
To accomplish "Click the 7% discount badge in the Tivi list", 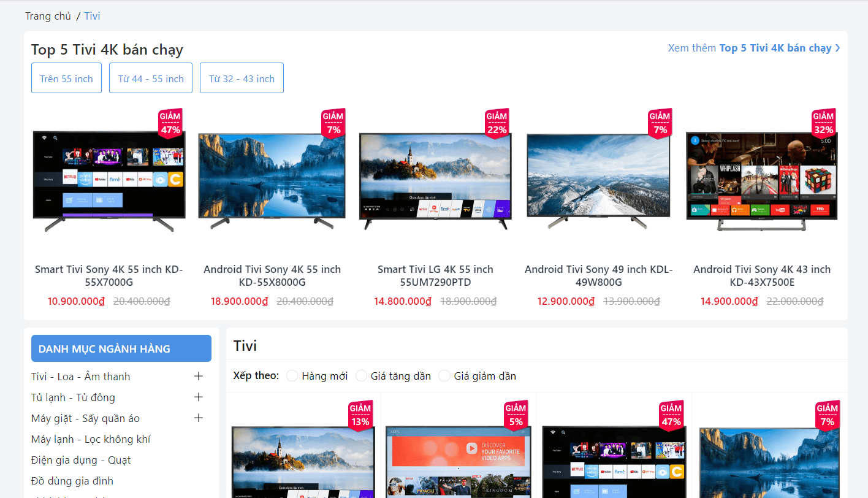I will pyautogui.click(x=827, y=415).
